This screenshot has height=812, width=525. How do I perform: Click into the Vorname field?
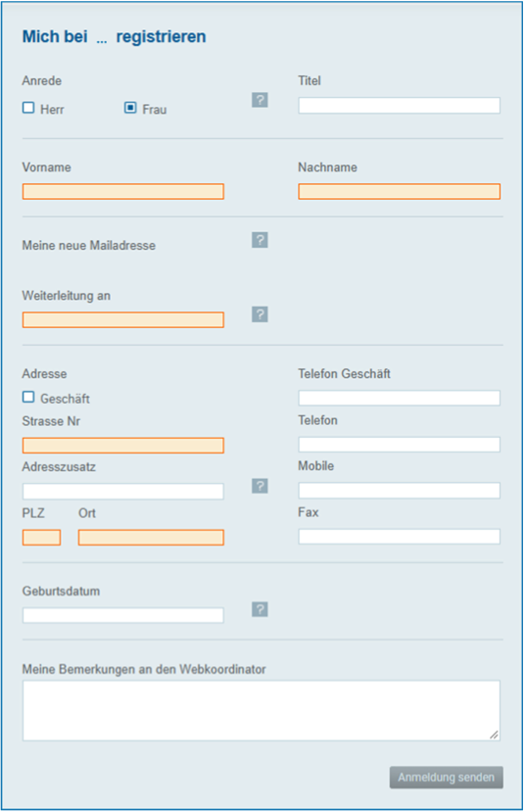(x=123, y=192)
